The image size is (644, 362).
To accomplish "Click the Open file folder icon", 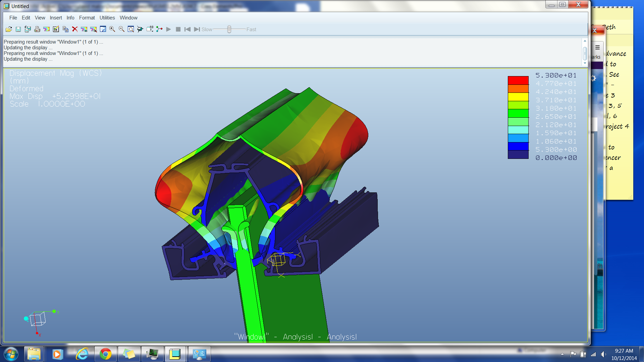I will 9,29.
